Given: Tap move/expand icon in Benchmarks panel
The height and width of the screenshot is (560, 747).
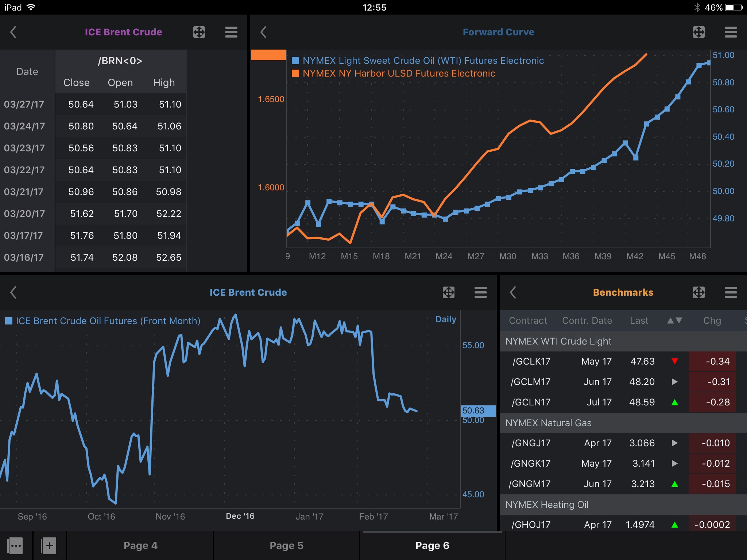Looking at the screenshot, I should 699,292.
